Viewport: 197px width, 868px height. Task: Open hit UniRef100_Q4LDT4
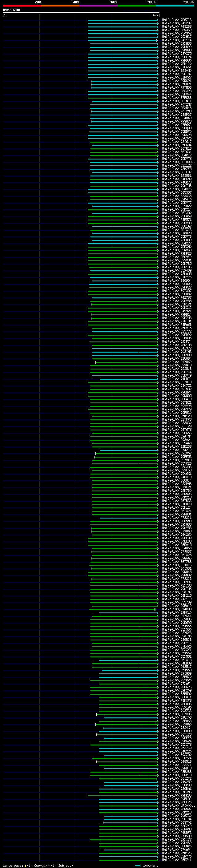point(176,379)
